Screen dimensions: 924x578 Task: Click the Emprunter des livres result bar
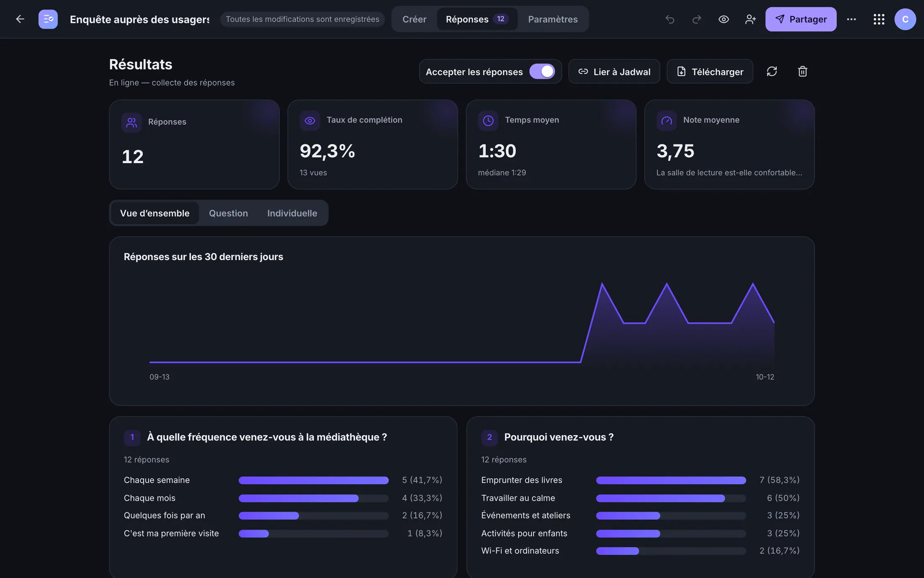(x=671, y=480)
